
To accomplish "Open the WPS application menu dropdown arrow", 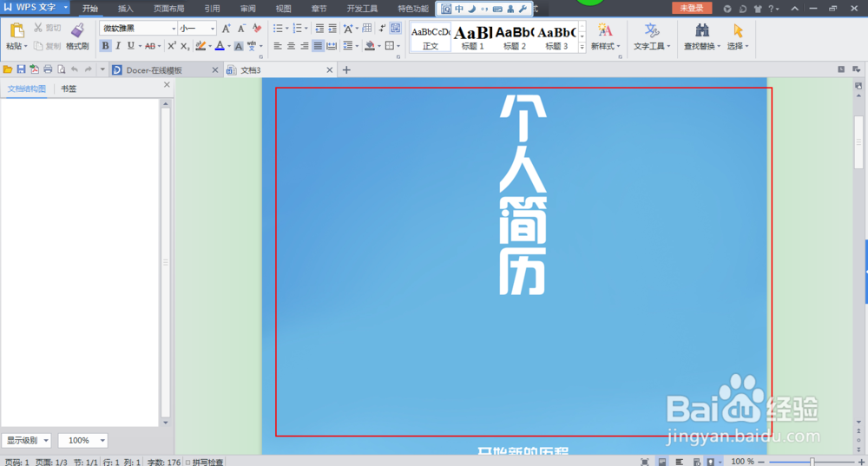I will (x=65, y=7).
